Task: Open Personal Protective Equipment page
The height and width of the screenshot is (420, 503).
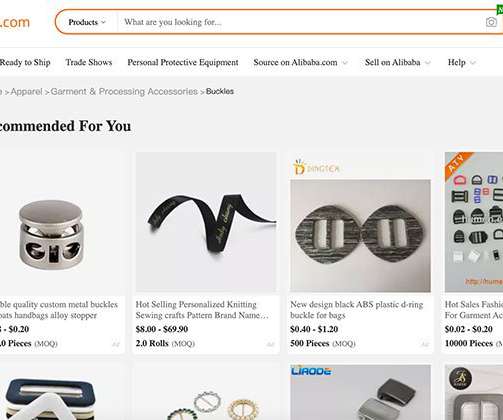Action: (183, 62)
